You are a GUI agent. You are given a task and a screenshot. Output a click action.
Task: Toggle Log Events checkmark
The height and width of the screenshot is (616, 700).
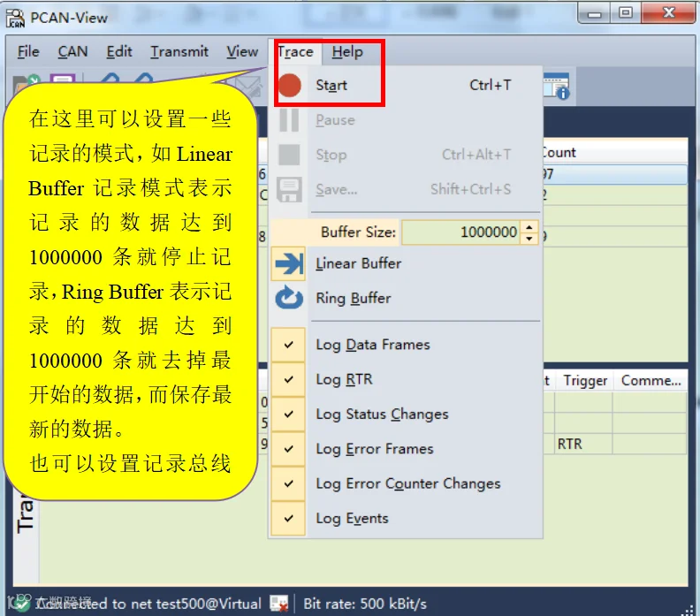(x=288, y=518)
